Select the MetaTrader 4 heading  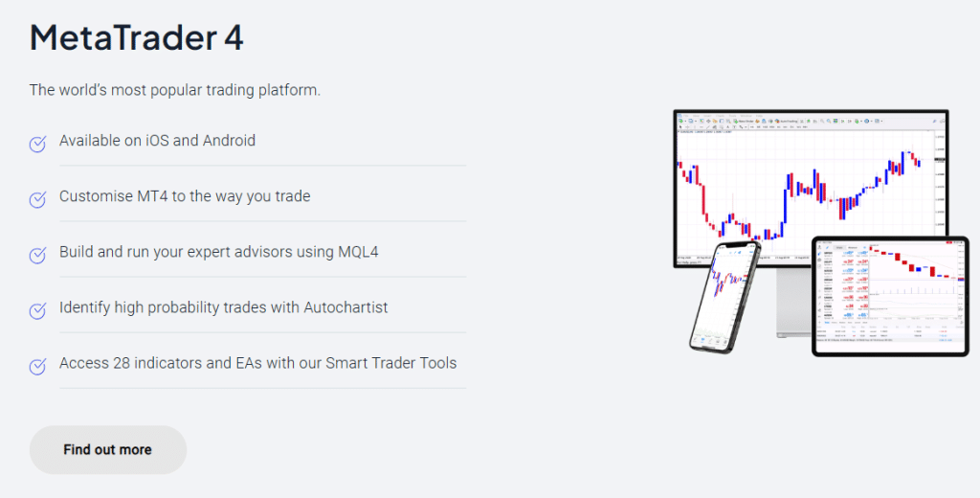click(136, 37)
